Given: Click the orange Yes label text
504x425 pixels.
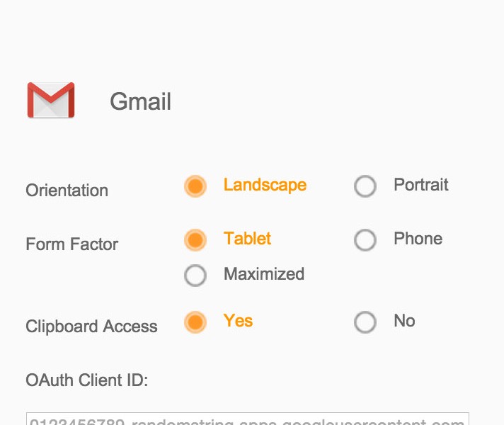Looking at the screenshot, I should click(x=238, y=322).
